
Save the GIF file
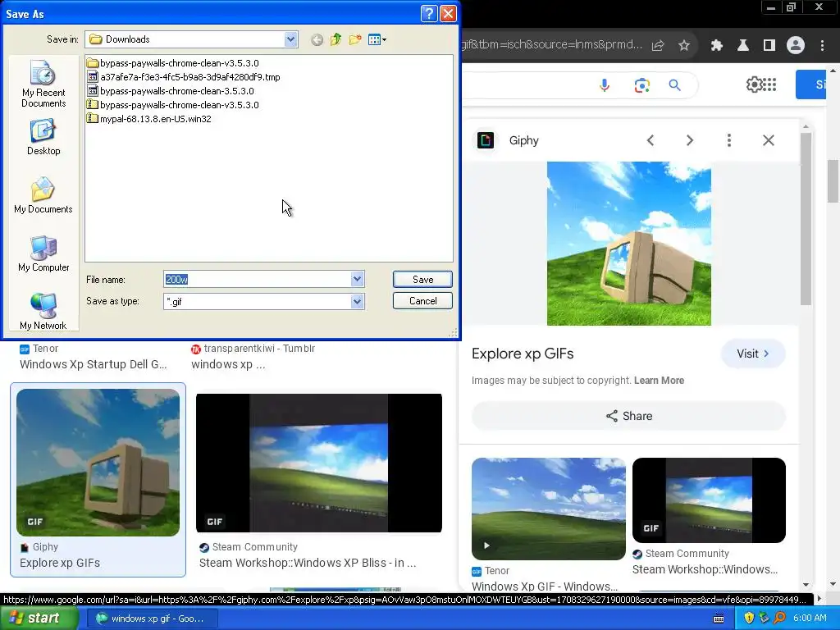tap(422, 279)
